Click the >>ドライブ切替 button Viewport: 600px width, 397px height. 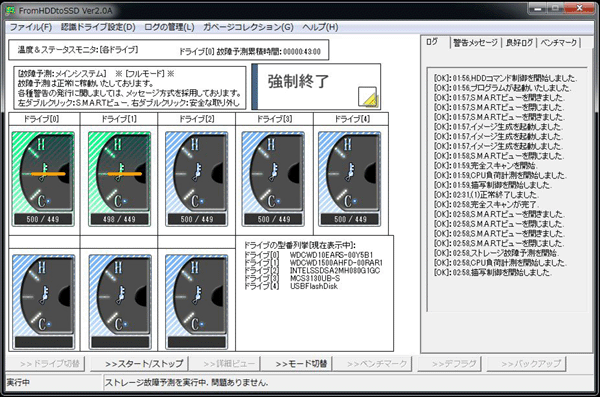point(46,363)
